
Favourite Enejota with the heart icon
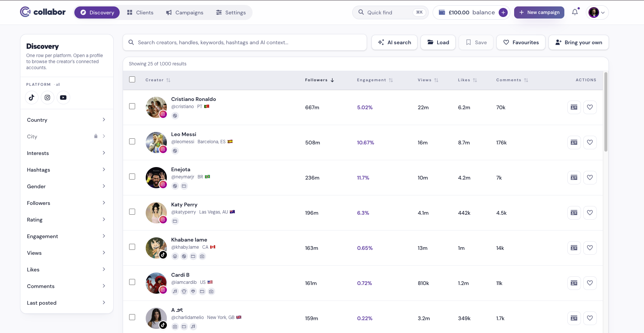(x=590, y=178)
